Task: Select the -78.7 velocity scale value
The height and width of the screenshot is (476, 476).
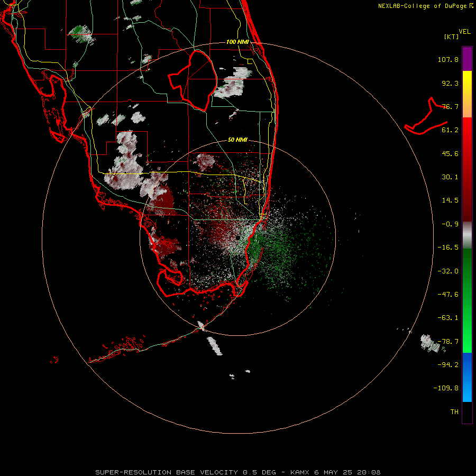Action: coord(448,342)
